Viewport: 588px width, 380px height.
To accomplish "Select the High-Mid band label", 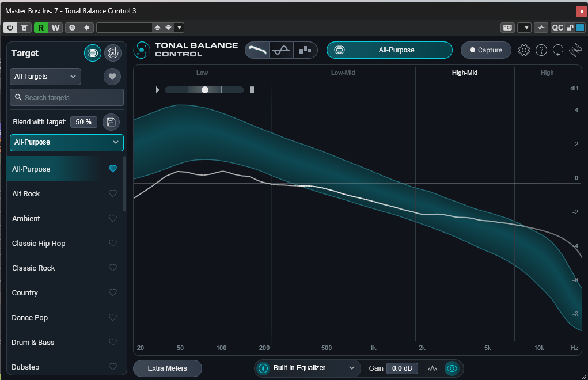I will click(465, 73).
